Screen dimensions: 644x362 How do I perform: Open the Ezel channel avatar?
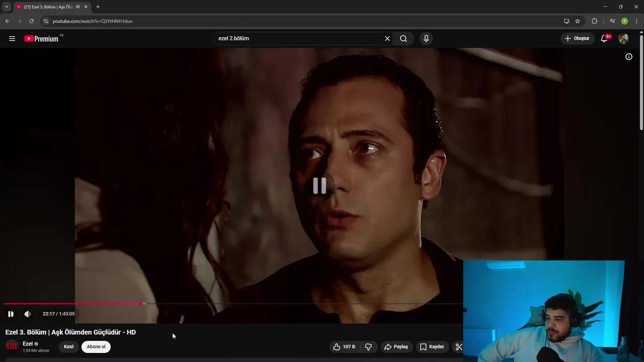pyautogui.click(x=12, y=346)
